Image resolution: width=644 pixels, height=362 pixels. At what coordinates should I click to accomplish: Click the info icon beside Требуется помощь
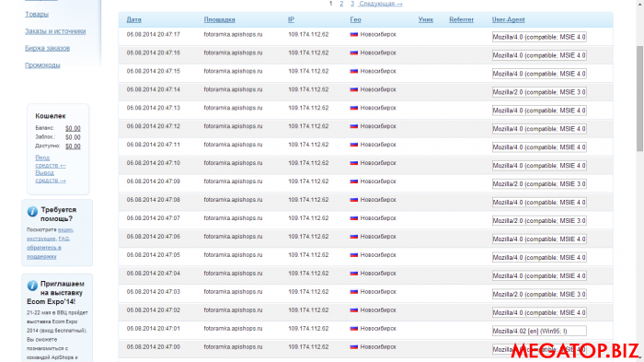(x=32, y=212)
